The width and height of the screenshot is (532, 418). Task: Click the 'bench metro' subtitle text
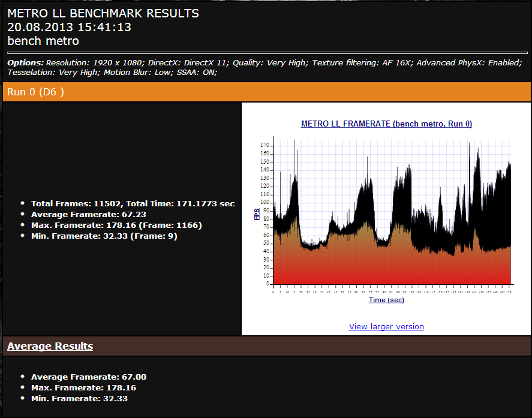(x=43, y=41)
